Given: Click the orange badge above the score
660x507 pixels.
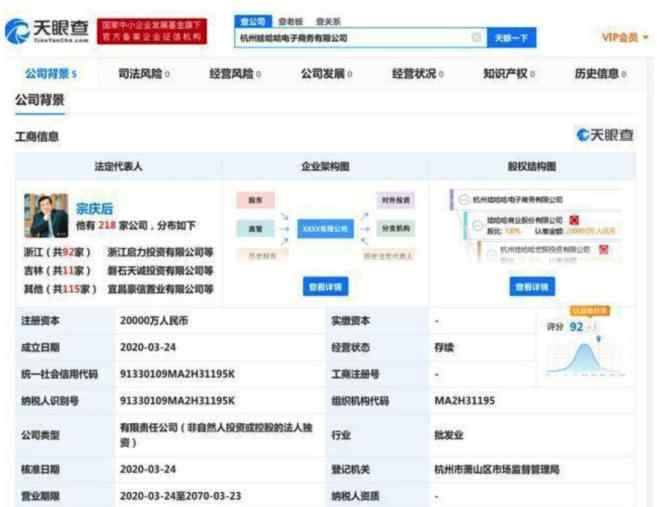Looking at the screenshot, I should pos(590,311).
